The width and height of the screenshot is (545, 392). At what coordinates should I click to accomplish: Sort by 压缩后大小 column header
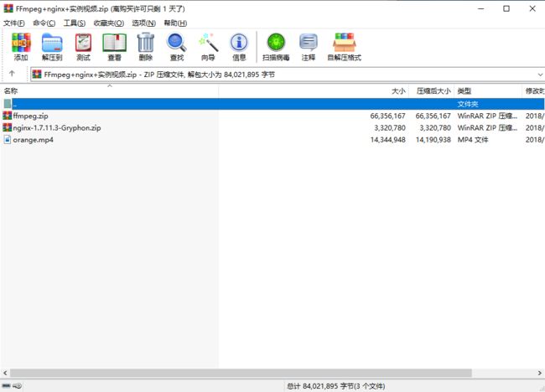coord(431,91)
